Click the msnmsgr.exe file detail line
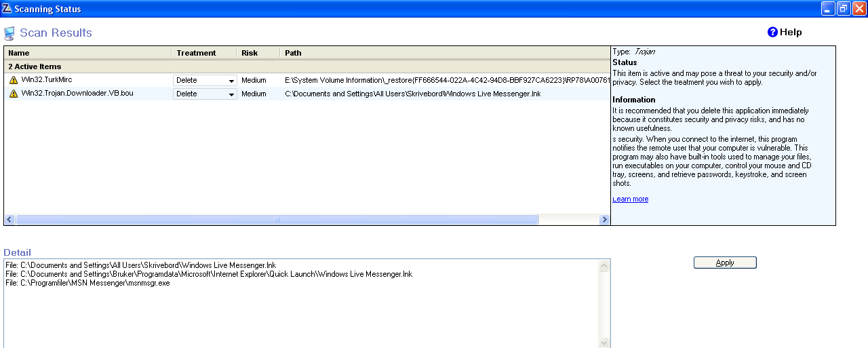The height and width of the screenshot is (348, 868). point(87,283)
